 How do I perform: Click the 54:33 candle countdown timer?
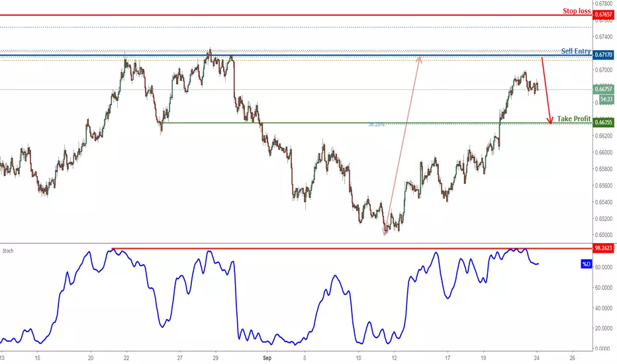pyautogui.click(x=606, y=99)
